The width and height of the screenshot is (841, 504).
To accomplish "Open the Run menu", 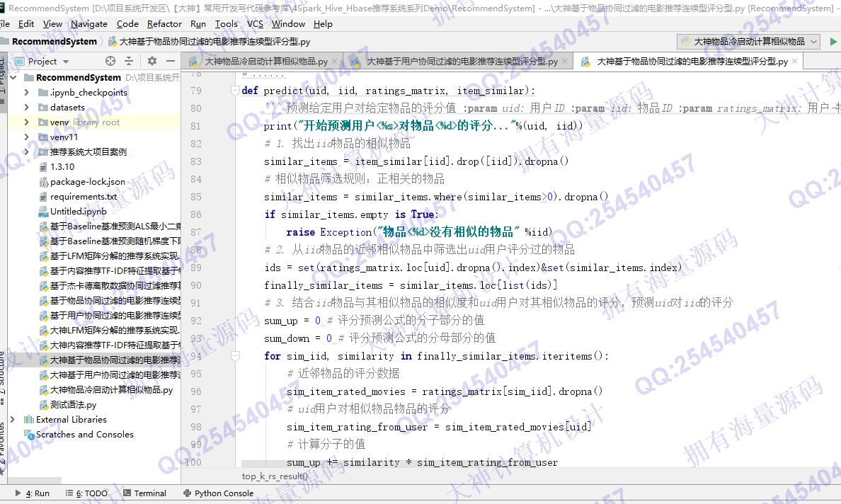I will coord(198,23).
